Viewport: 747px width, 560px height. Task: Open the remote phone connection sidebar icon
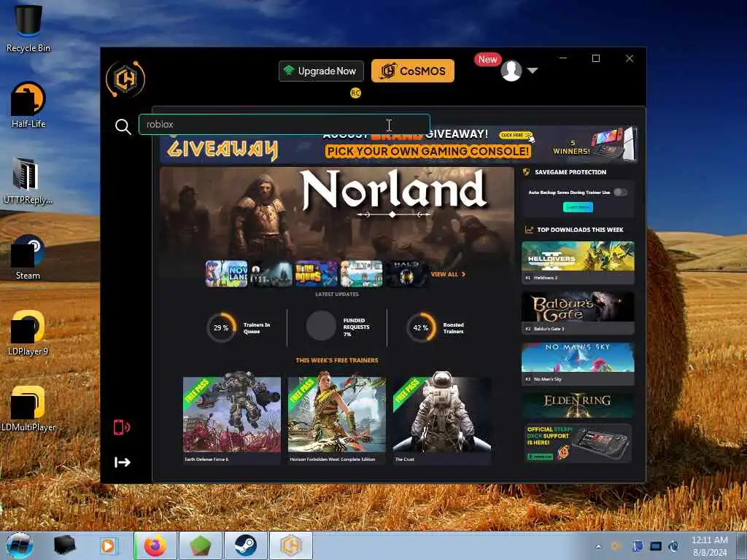coord(122,427)
